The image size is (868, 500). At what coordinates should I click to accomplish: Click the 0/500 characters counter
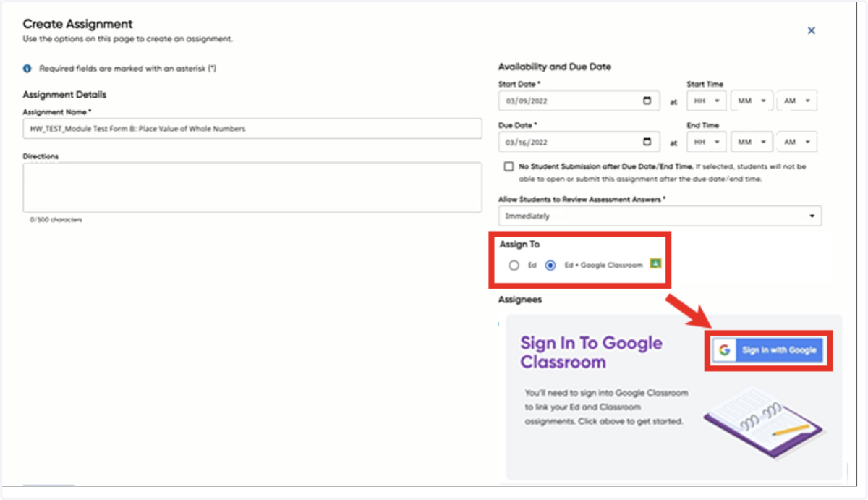(56, 219)
